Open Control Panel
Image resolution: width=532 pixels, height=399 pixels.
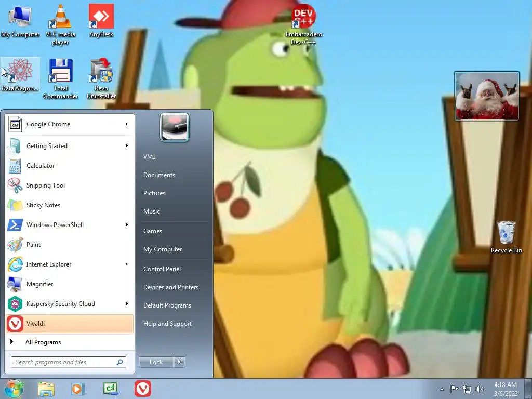[x=162, y=269]
